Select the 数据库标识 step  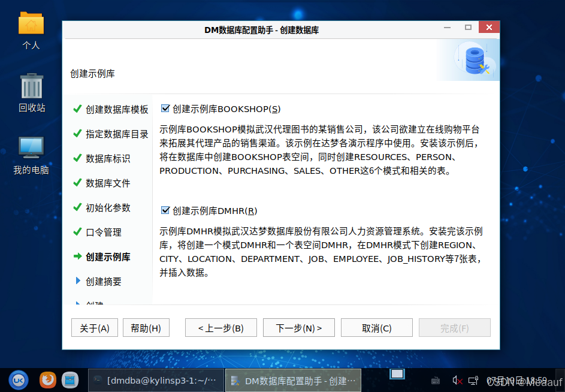click(x=108, y=158)
